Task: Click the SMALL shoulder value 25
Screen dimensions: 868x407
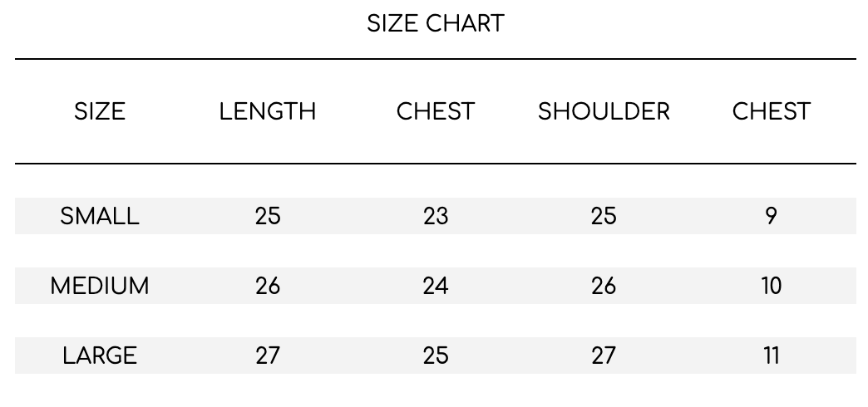Action: pos(604,216)
